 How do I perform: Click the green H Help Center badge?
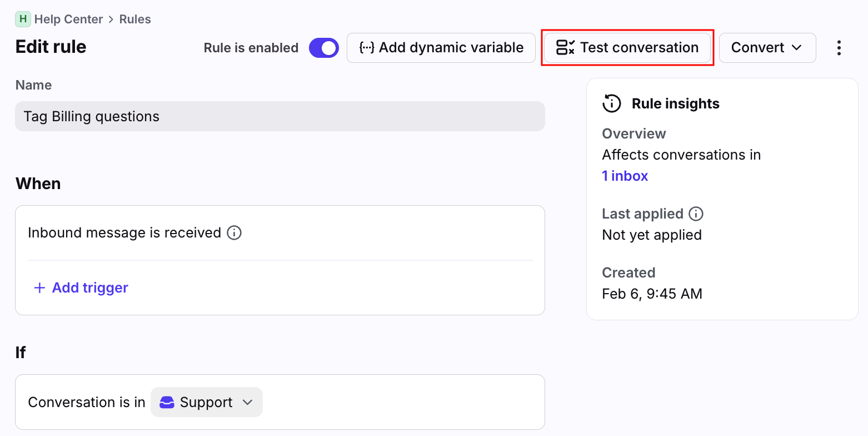tap(23, 19)
